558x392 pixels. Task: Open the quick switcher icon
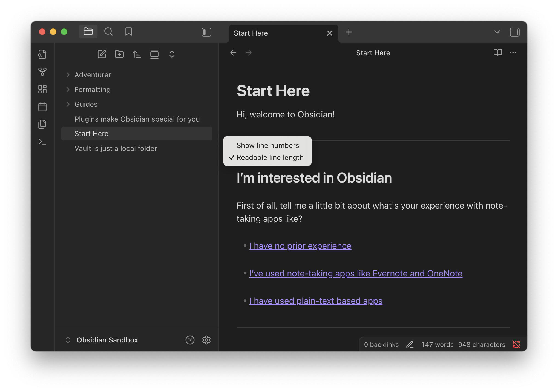tap(42, 54)
